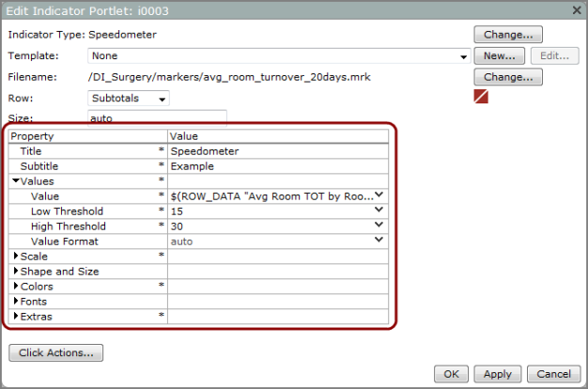
Task: Click the Apply button
Action: pyautogui.click(x=497, y=374)
